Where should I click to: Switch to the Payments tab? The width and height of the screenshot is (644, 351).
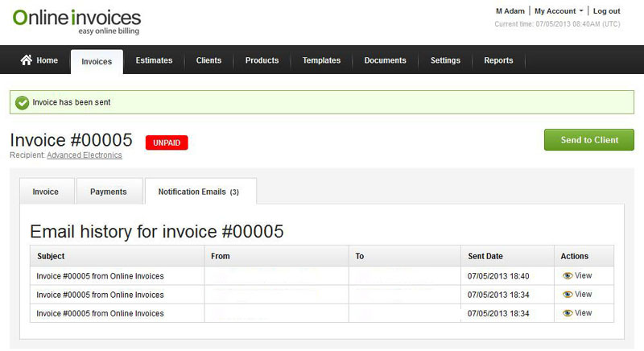tap(108, 192)
